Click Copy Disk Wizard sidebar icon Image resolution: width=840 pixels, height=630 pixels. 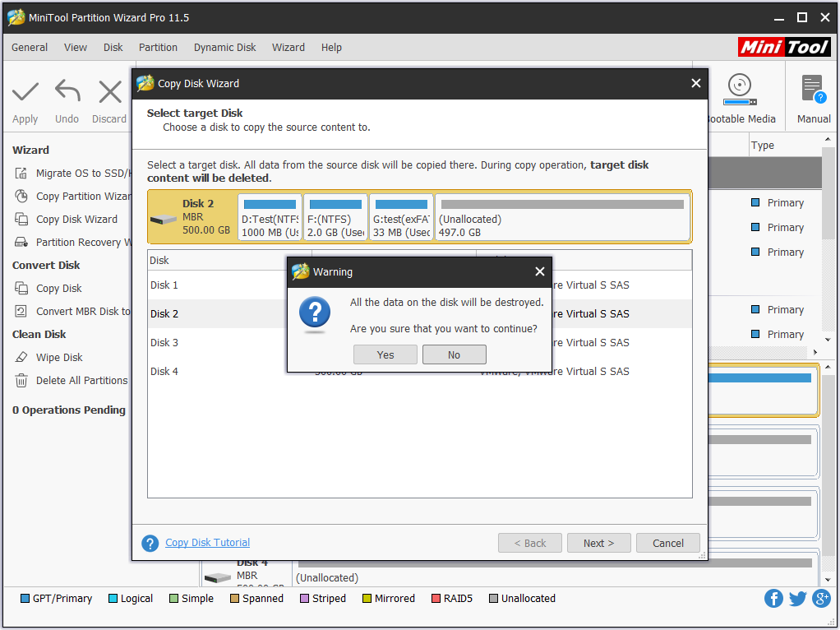[21, 220]
